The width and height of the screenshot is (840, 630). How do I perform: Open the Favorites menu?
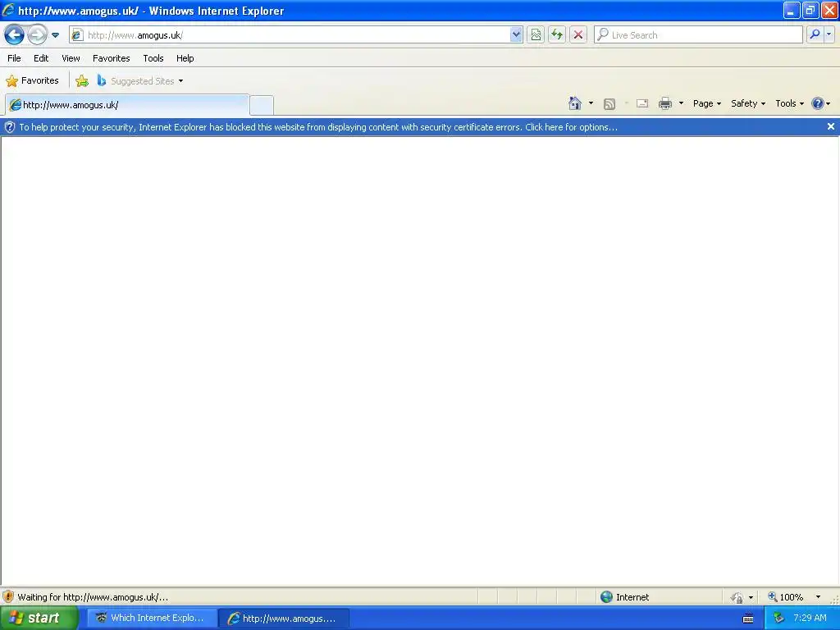[112, 58]
